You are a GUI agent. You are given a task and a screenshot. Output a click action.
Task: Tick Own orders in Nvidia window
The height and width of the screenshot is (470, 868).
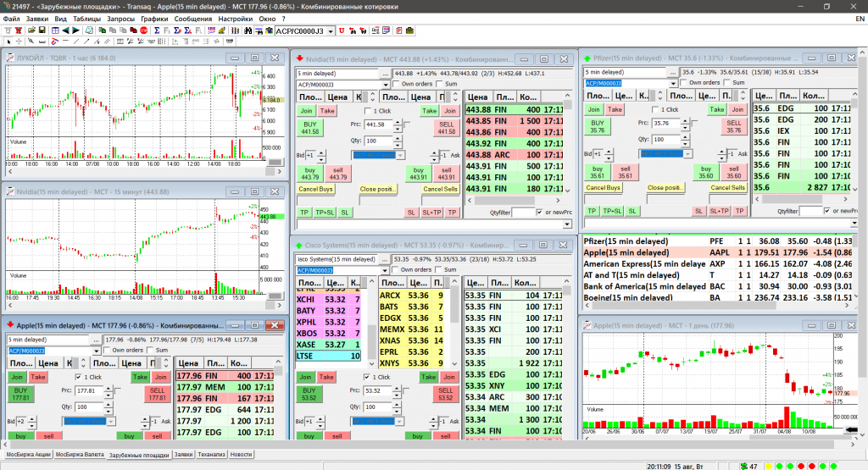click(397, 84)
